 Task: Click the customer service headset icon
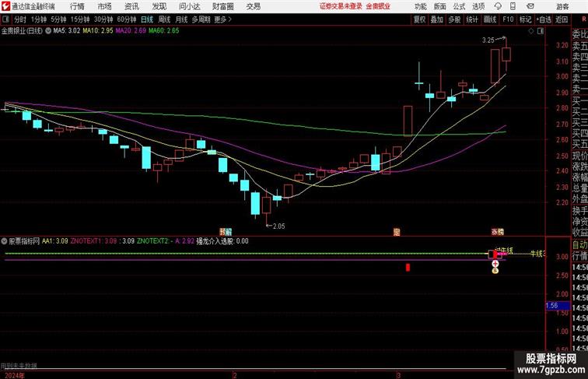pyautogui.click(x=498, y=6)
